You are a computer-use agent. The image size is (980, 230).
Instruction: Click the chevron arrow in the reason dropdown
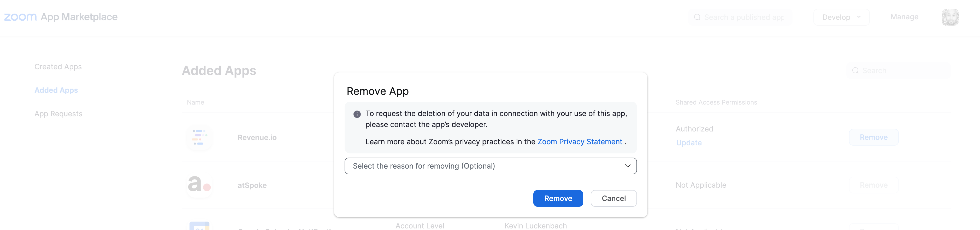(x=627, y=166)
